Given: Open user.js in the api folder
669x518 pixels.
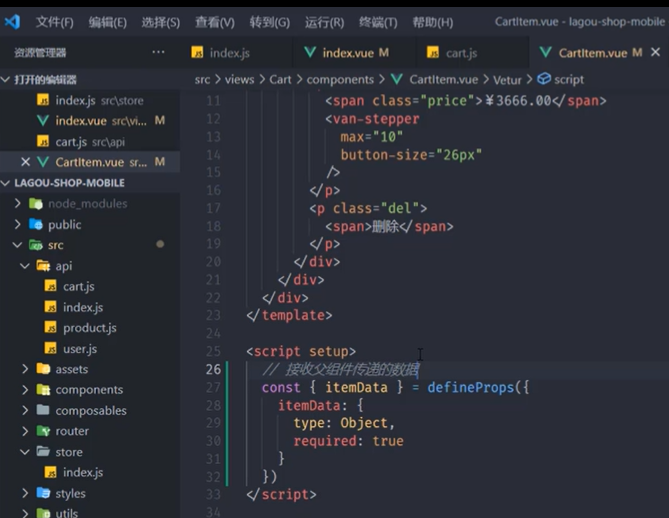Looking at the screenshot, I should pyautogui.click(x=80, y=349).
